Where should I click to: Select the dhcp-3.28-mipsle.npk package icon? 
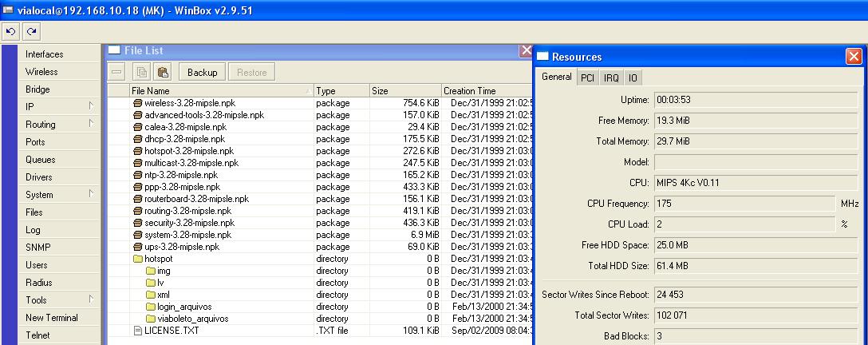point(138,139)
